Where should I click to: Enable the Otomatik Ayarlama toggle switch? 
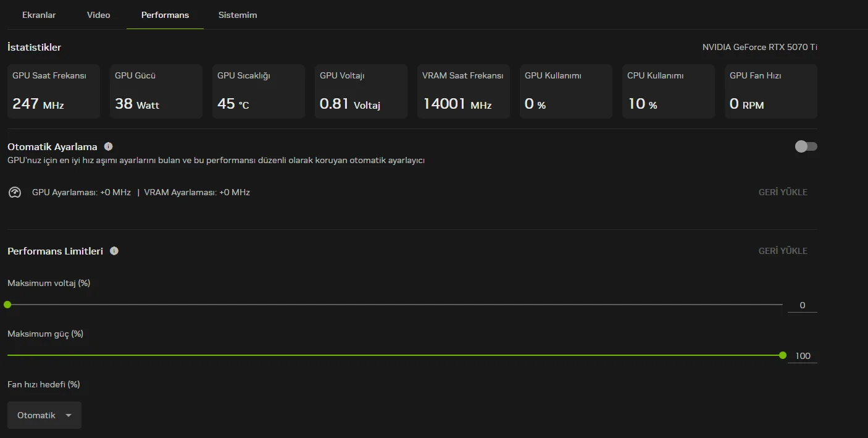pyautogui.click(x=806, y=146)
